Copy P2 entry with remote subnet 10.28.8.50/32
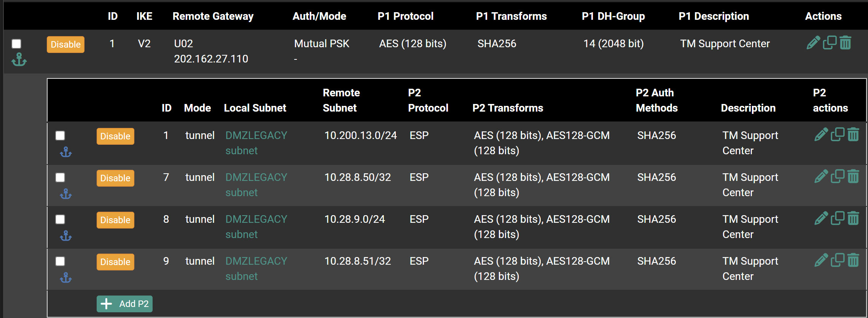The height and width of the screenshot is (318, 868). [x=838, y=176]
